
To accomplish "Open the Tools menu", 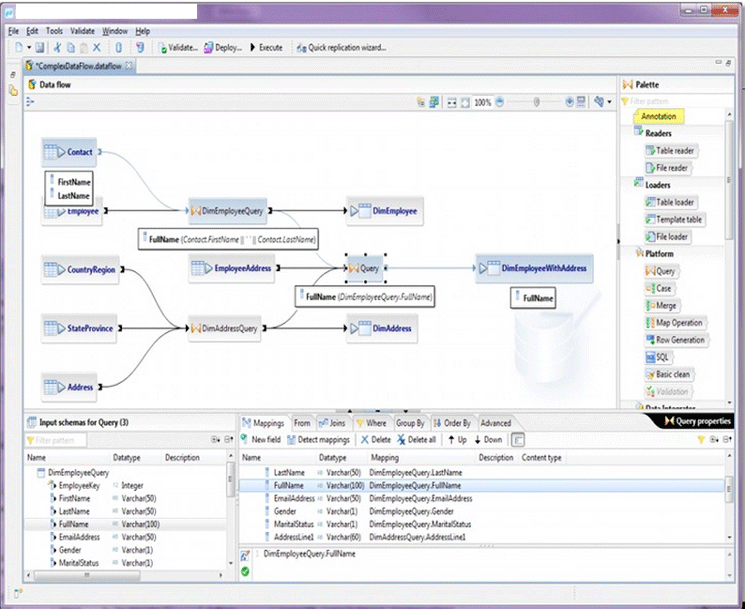I will pos(54,31).
